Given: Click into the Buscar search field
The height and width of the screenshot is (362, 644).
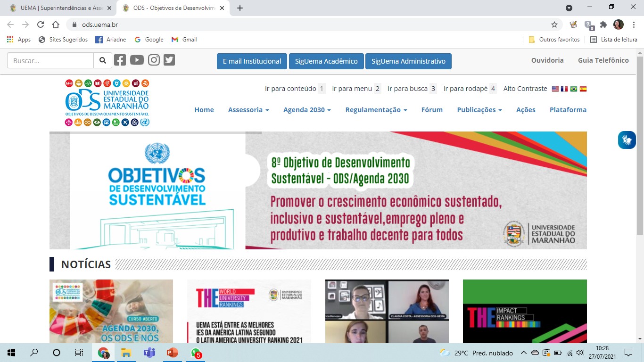Looking at the screenshot, I should [x=50, y=61].
